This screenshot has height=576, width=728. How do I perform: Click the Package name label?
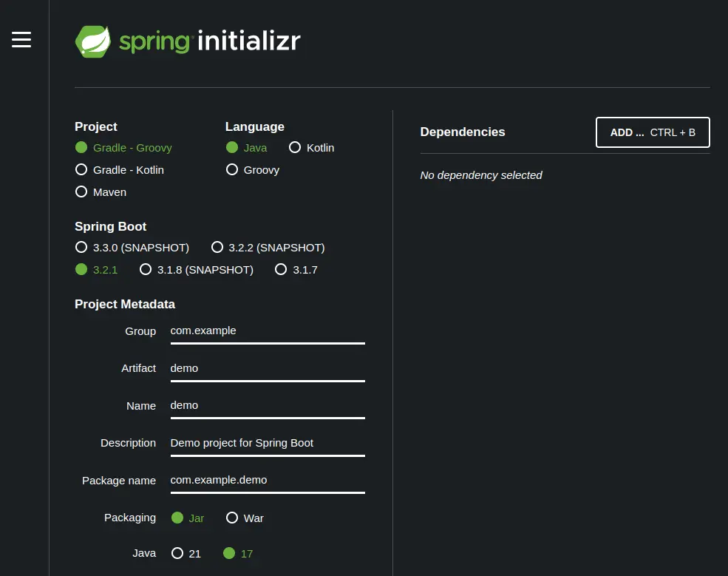(119, 481)
